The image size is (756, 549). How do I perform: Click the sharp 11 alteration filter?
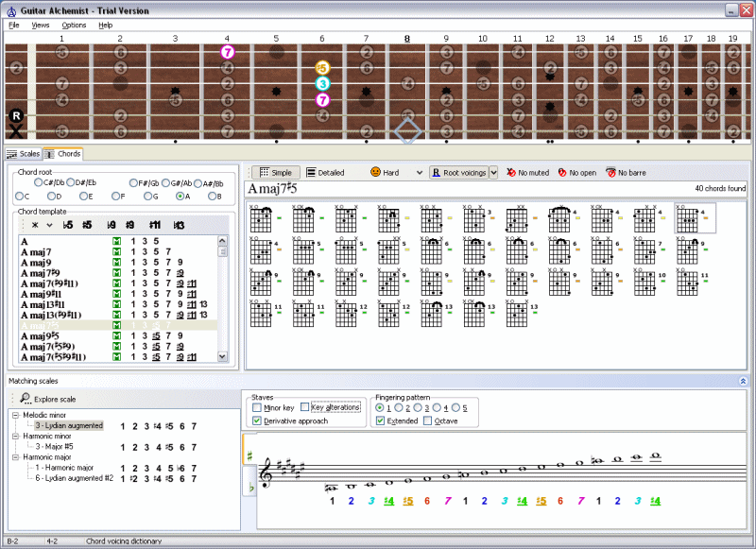coord(154,225)
